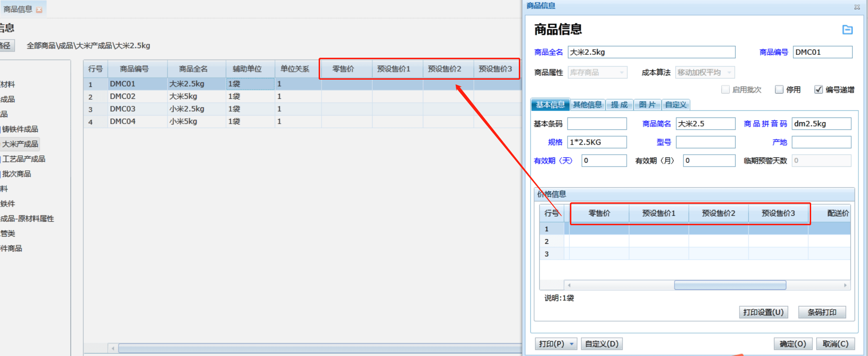868x356 pixels.
Task: Switch to the 其他信息 tab
Action: (x=587, y=105)
